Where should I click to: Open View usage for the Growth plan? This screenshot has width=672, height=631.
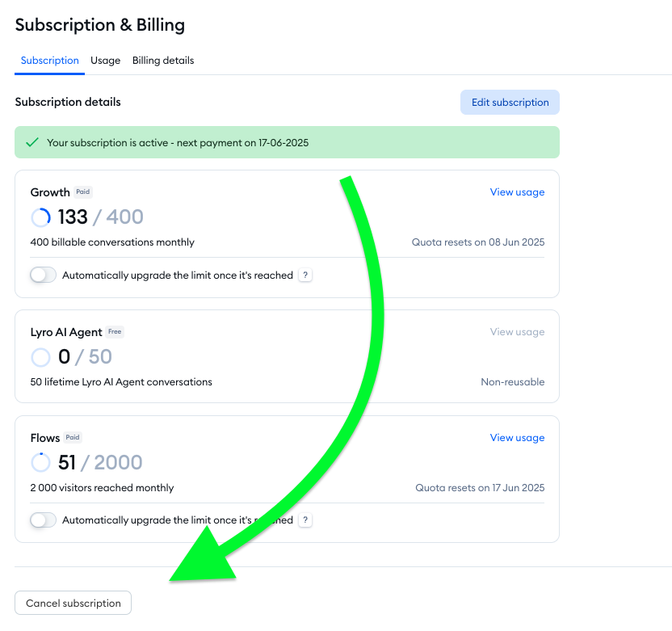coord(517,191)
